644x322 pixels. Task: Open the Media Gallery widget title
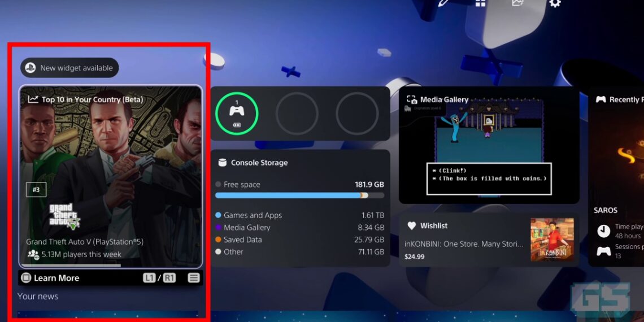point(445,99)
